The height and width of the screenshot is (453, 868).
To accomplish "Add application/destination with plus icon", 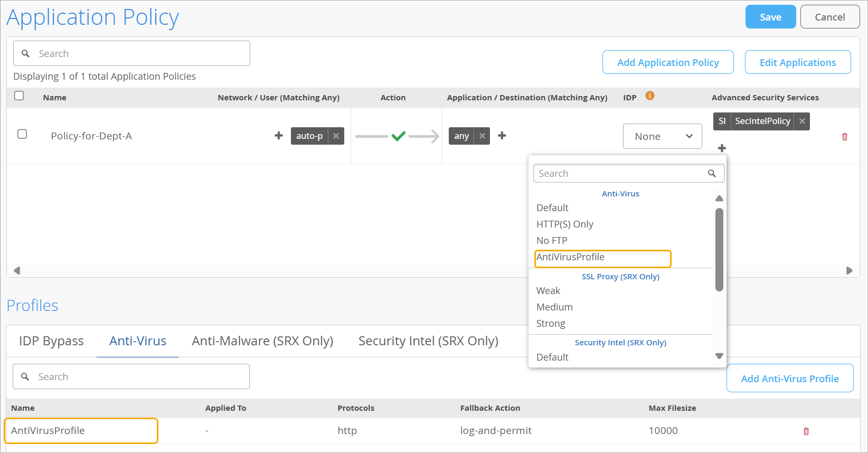I will pos(502,136).
